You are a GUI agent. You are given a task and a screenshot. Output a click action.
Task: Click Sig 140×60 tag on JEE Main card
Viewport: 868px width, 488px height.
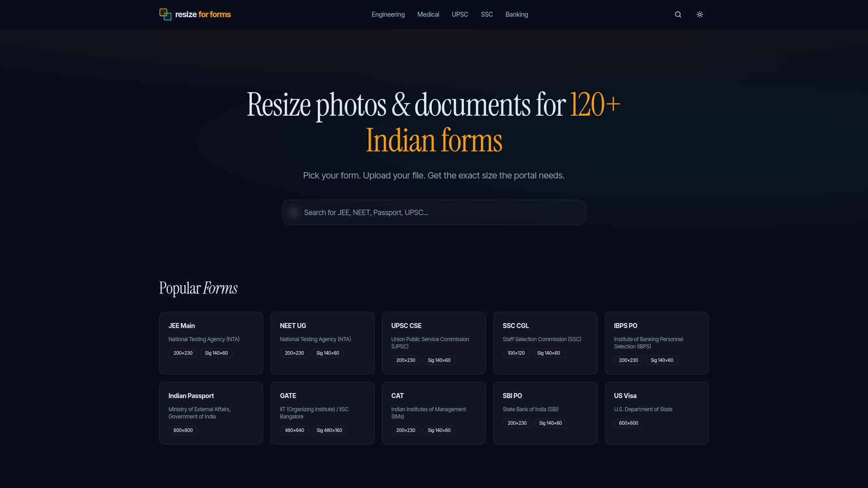click(217, 353)
